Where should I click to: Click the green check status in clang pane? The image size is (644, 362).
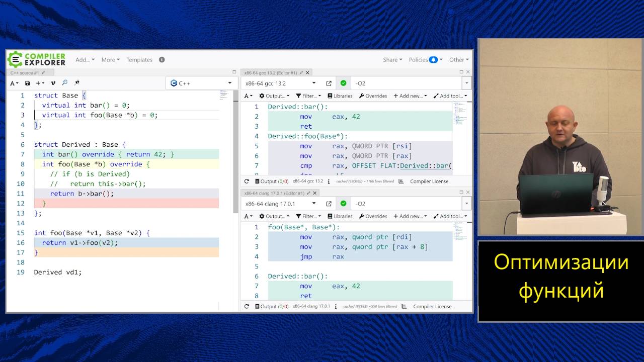343,204
